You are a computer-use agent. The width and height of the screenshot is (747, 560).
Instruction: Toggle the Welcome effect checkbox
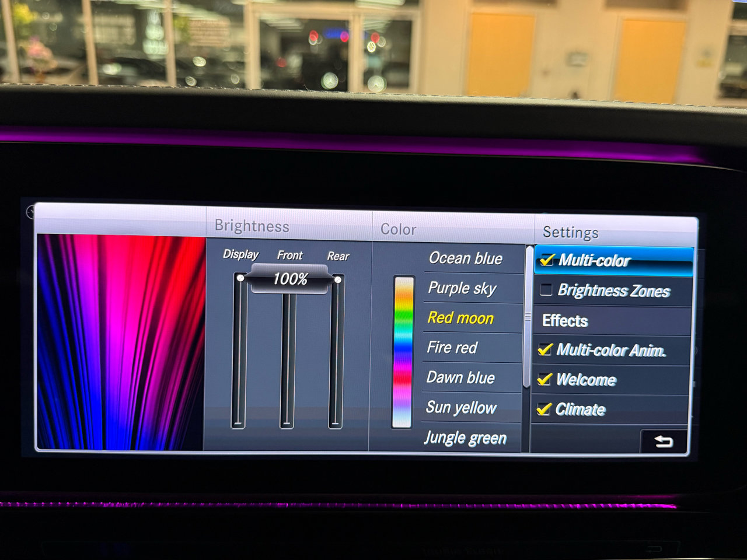click(x=544, y=379)
